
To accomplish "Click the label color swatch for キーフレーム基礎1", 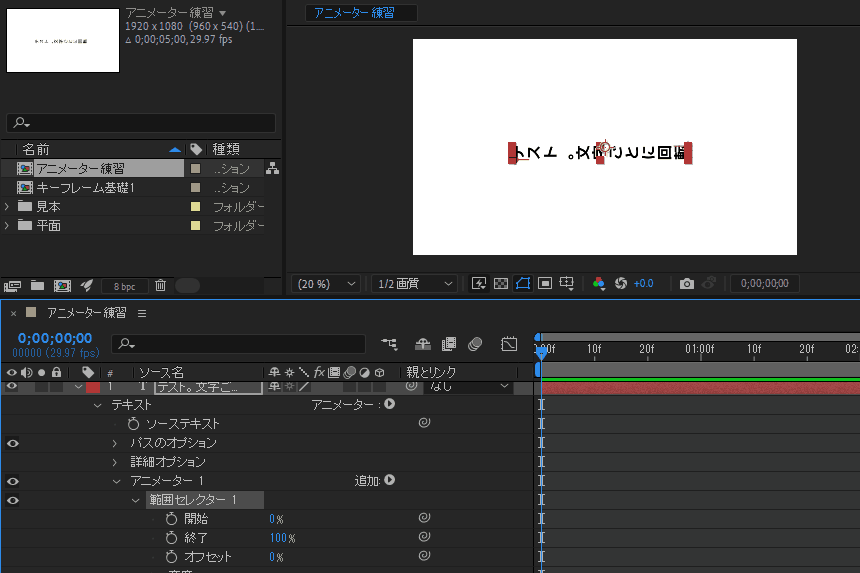I will point(195,188).
